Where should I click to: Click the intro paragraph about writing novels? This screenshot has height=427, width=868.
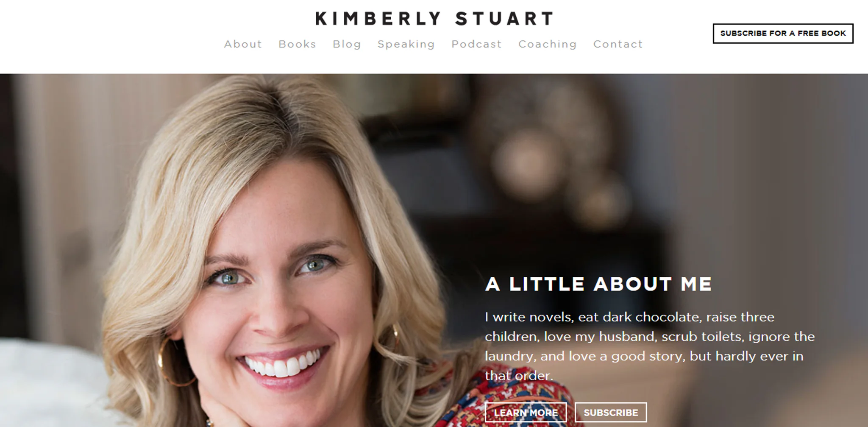[x=650, y=346]
